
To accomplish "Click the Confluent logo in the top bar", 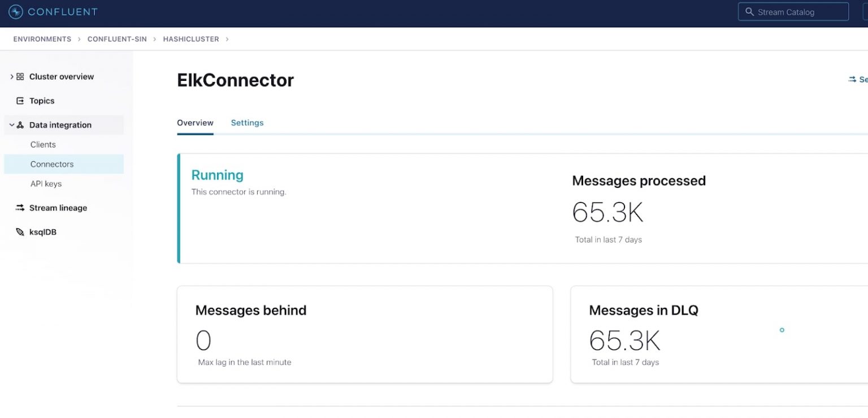I will [16, 11].
